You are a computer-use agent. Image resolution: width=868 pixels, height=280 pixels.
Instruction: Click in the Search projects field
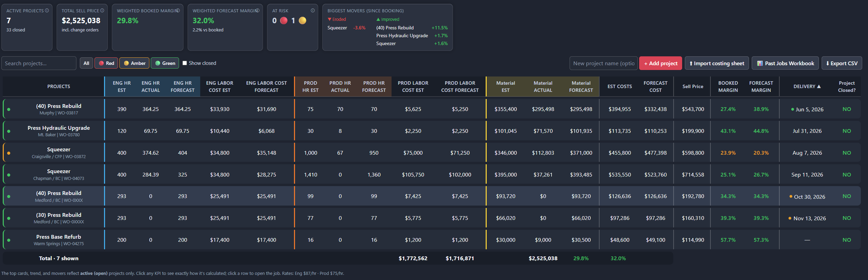point(39,63)
